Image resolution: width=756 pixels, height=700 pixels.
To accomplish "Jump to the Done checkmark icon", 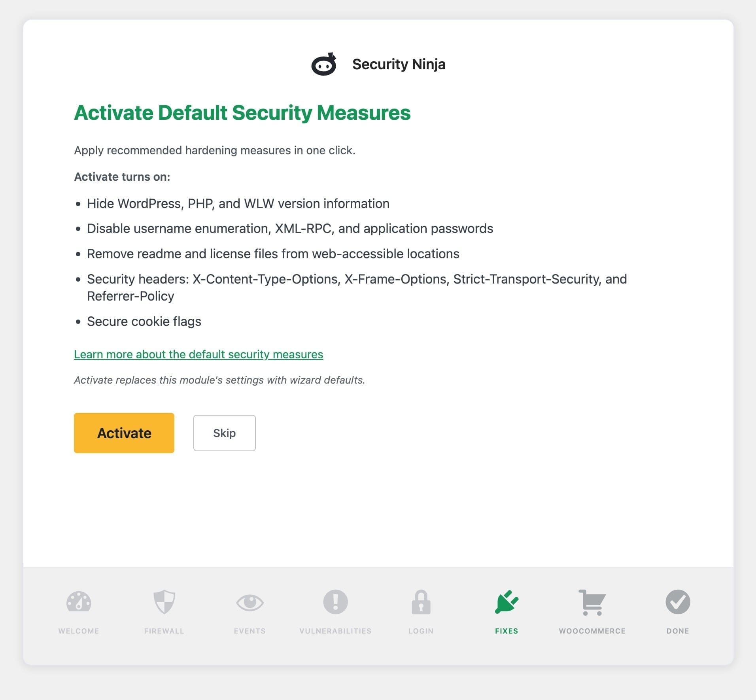I will [x=678, y=602].
